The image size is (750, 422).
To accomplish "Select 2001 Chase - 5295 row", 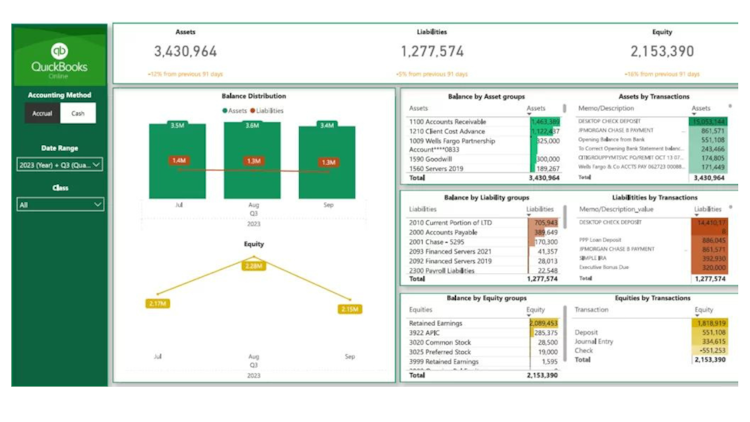I will point(483,242).
